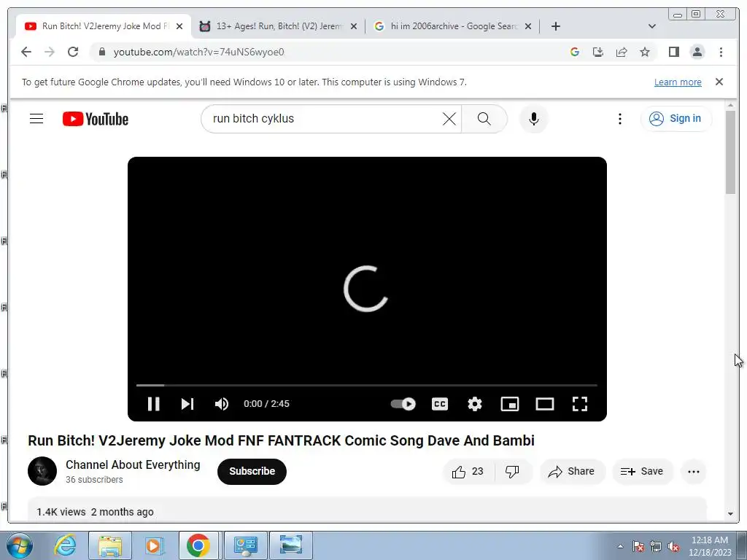Share this page icon
Viewport: 747px width, 560px height.
pos(622,52)
